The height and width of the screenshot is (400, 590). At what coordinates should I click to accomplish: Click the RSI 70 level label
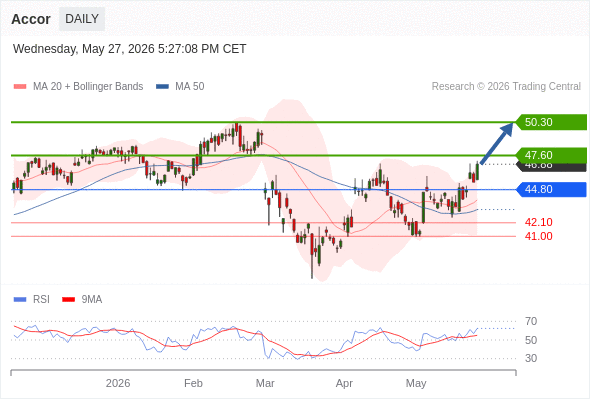[531, 321]
